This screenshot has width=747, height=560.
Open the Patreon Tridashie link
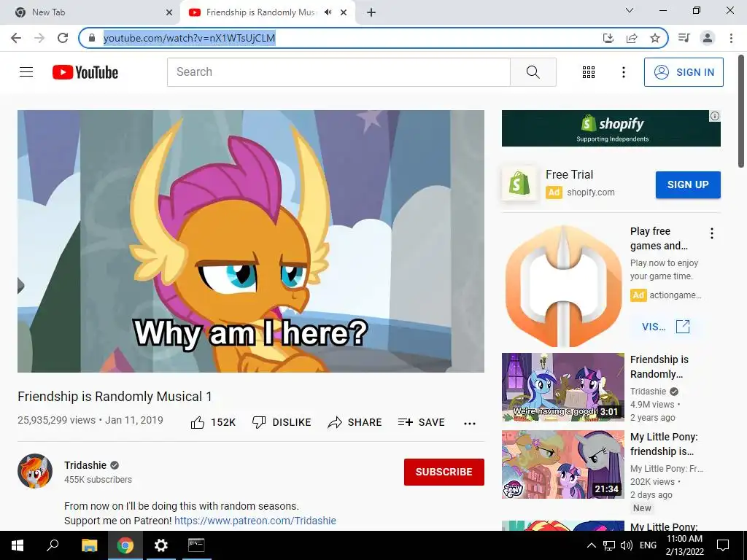point(255,521)
